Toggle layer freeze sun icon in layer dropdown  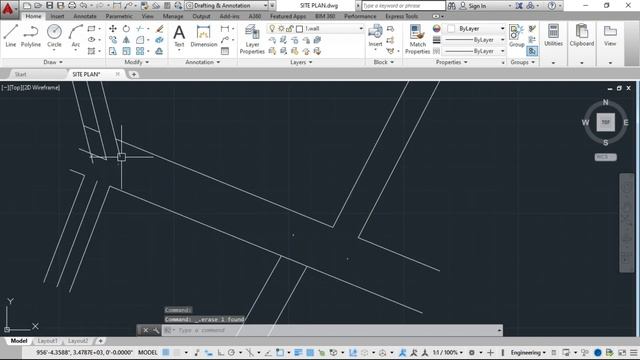click(x=281, y=29)
